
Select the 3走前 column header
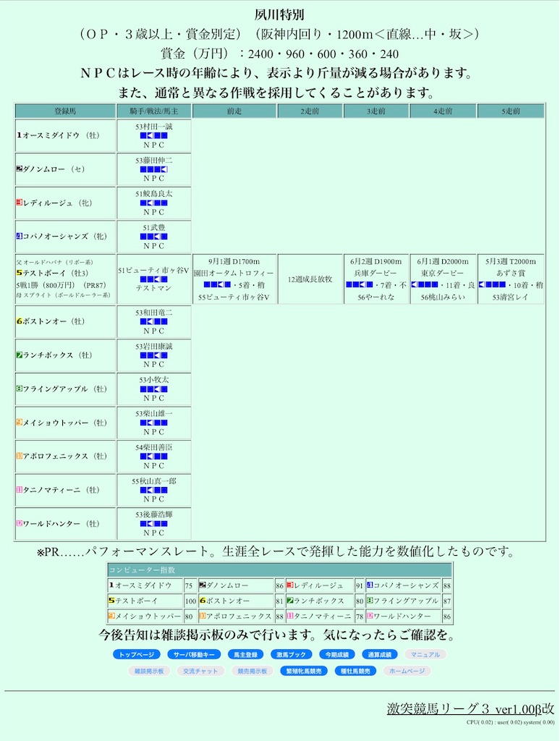pos(376,111)
